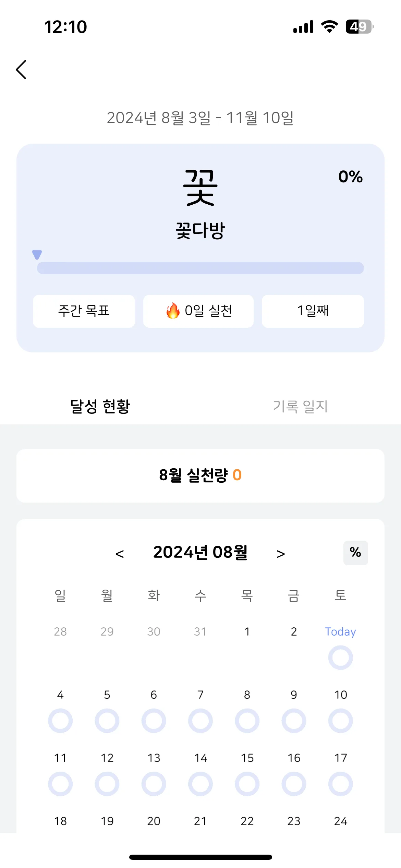401x868 pixels.
Task: Tap the back arrow icon
Action: 21,70
